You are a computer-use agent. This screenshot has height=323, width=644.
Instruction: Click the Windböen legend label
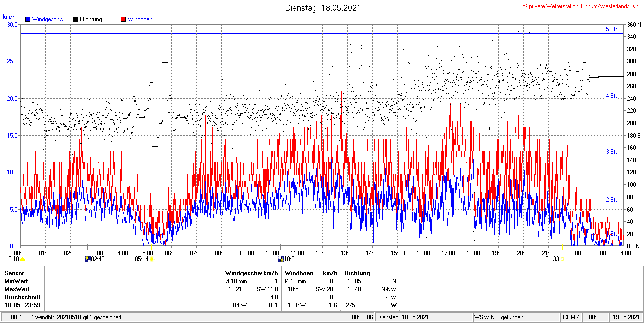[x=140, y=19]
